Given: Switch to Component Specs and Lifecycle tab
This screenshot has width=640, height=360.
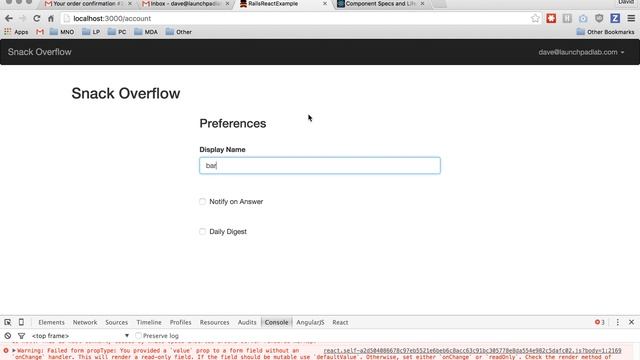Looking at the screenshot, I should point(380,4).
